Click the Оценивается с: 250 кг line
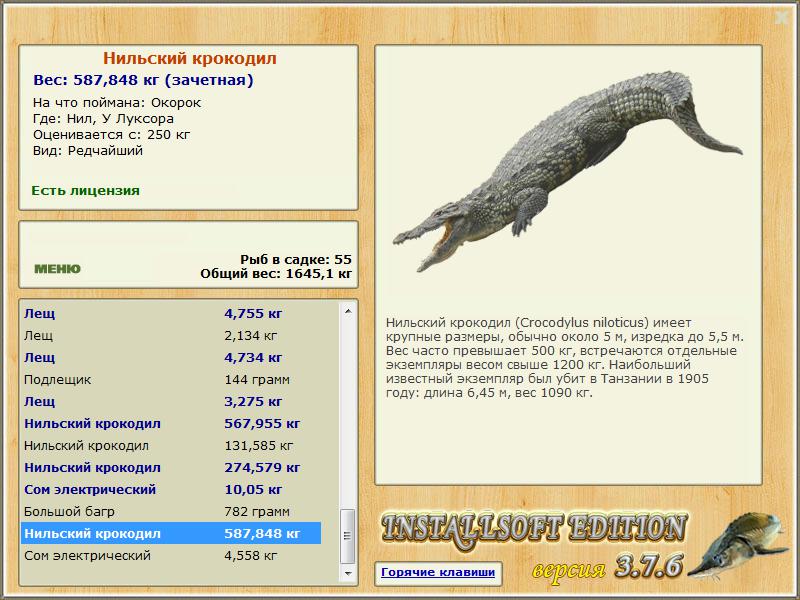The image size is (800, 600). pyautogui.click(x=111, y=135)
